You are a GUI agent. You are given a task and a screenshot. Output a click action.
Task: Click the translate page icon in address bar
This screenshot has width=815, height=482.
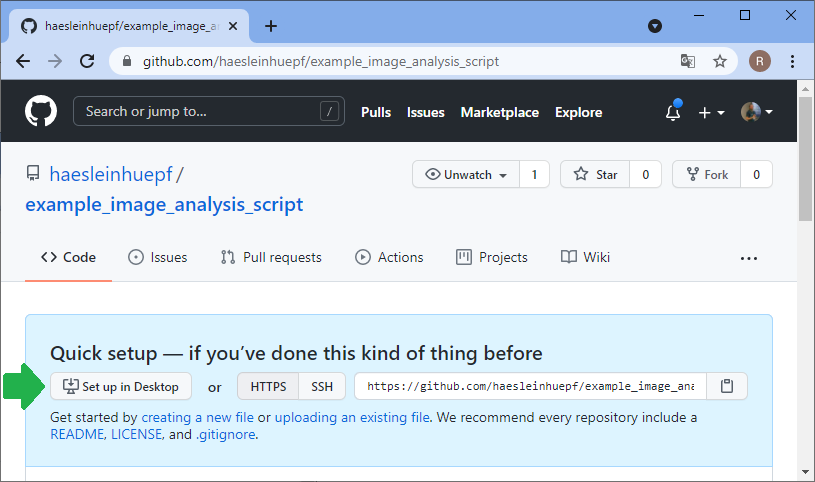point(688,61)
